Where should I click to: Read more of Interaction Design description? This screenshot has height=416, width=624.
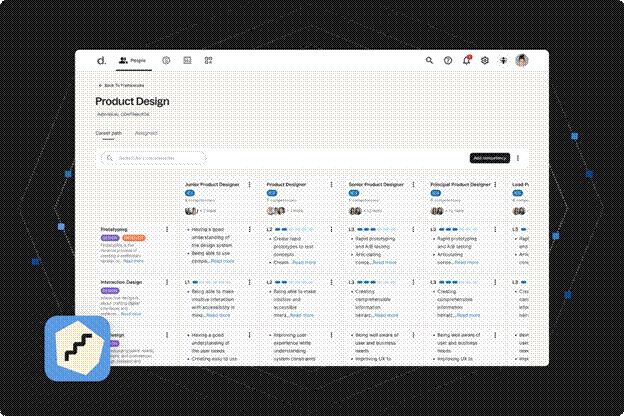131,314
